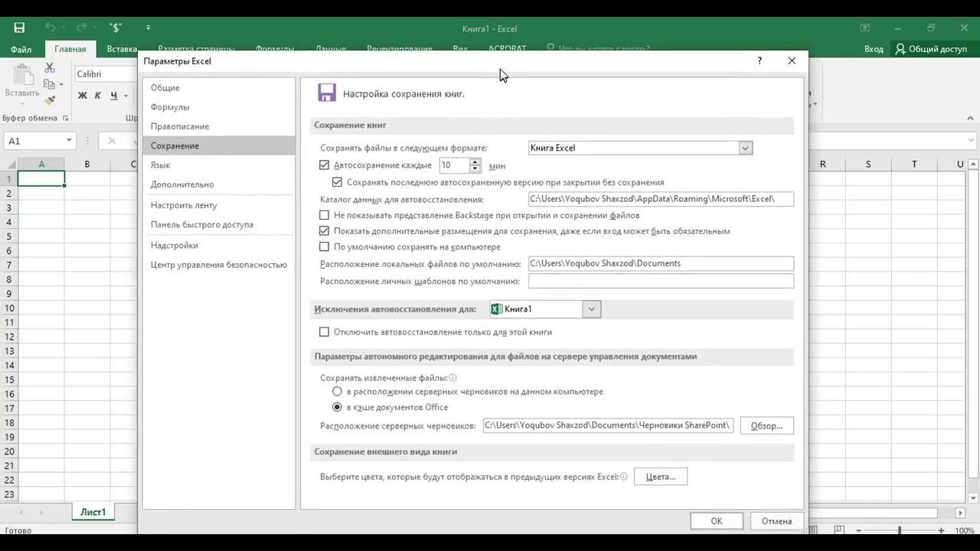Click the Copy icon in the ribbon
980x551 pixels.
tap(49, 84)
